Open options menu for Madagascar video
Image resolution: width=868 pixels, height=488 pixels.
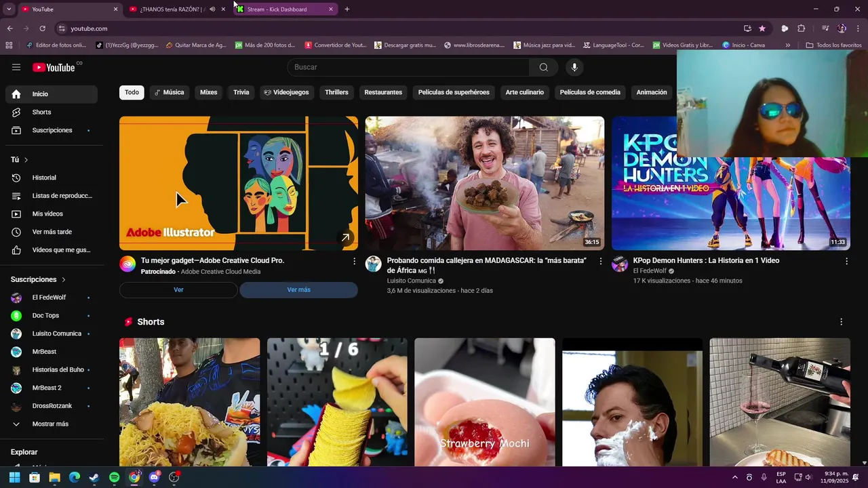(600, 261)
